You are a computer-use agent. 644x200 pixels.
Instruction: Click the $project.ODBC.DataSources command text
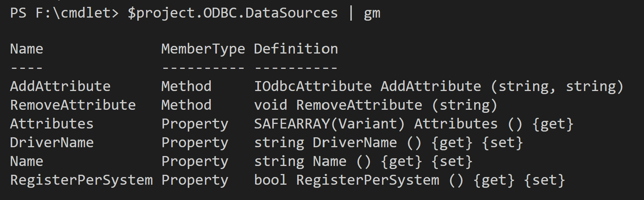coord(233,13)
